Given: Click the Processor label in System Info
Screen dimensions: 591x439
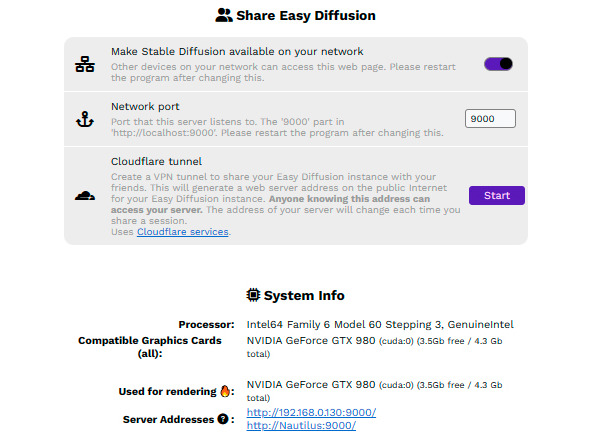Looking at the screenshot, I should coord(207,324).
